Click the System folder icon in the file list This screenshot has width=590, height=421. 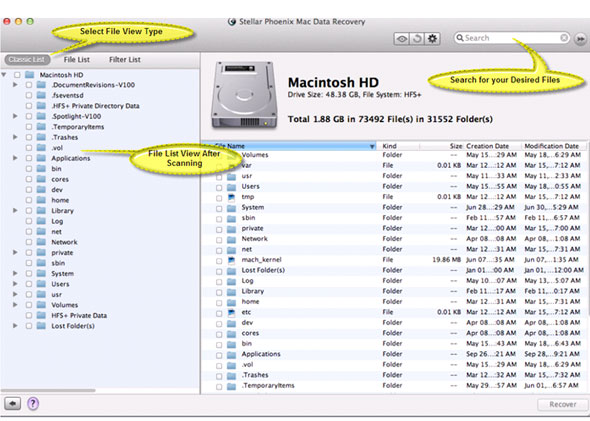click(231, 208)
